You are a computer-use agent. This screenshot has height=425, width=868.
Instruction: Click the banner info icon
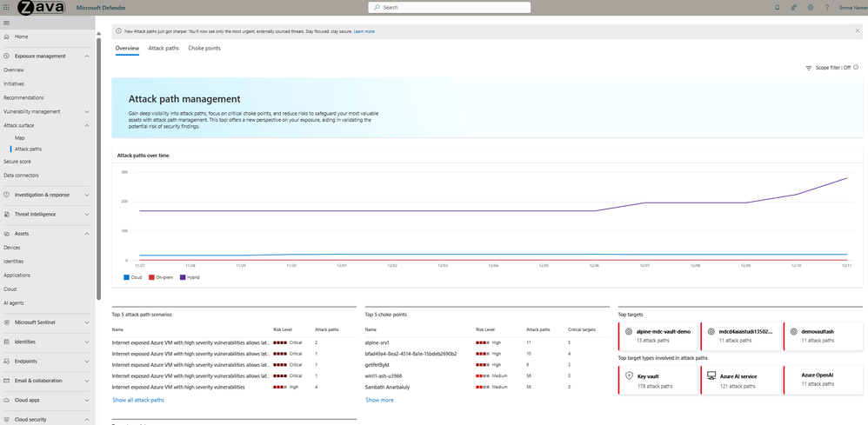(x=119, y=31)
